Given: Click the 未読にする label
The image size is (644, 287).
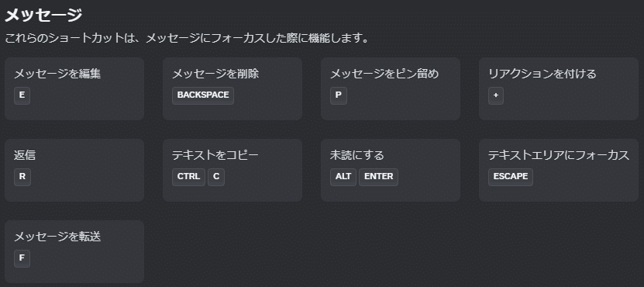Looking at the screenshot, I should point(357,155).
